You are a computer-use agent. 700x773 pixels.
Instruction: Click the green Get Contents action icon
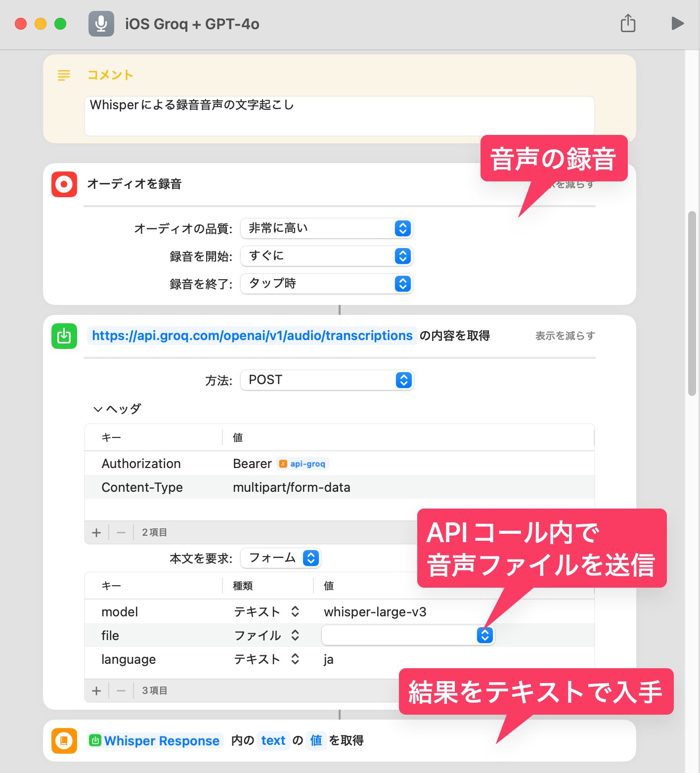click(64, 336)
